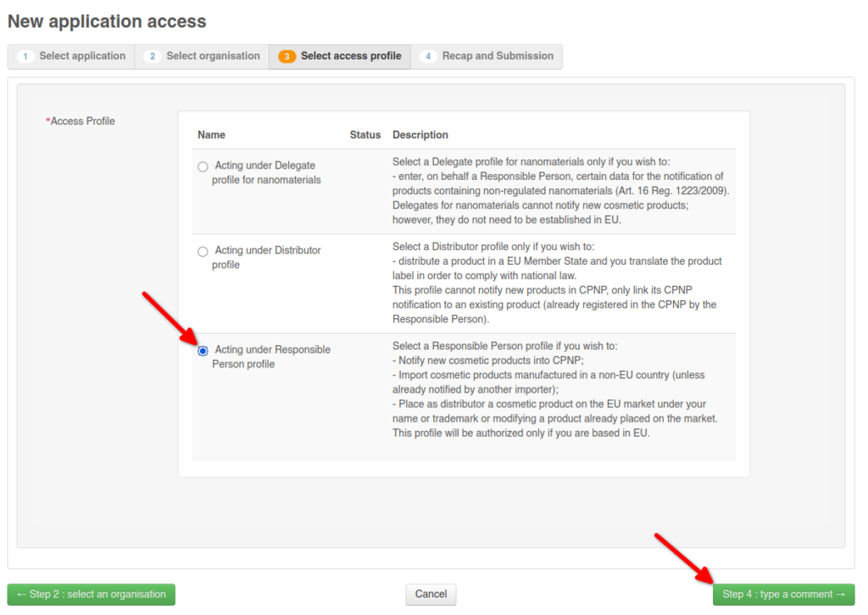
Task: Click the Name column header
Action: coord(211,135)
